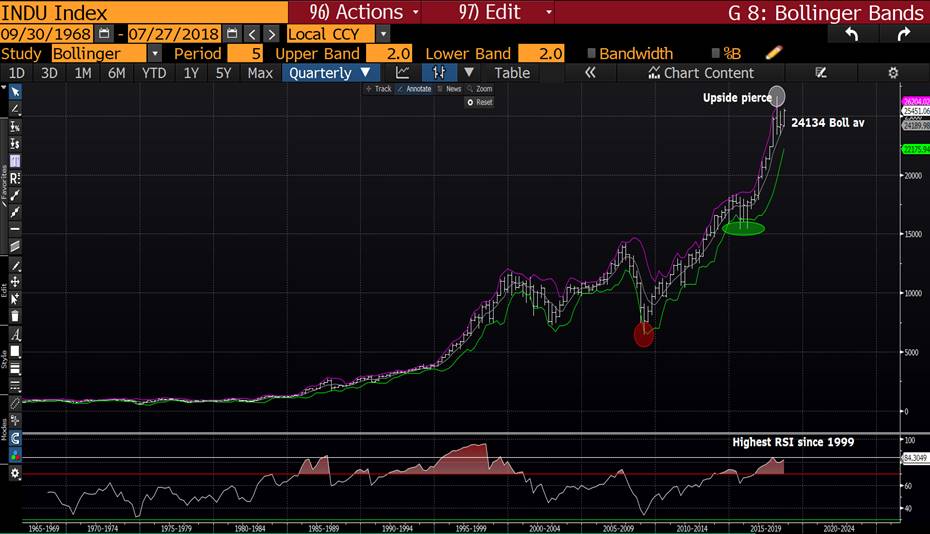
Task: Select the YTD range tab
Action: (x=154, y=72)
